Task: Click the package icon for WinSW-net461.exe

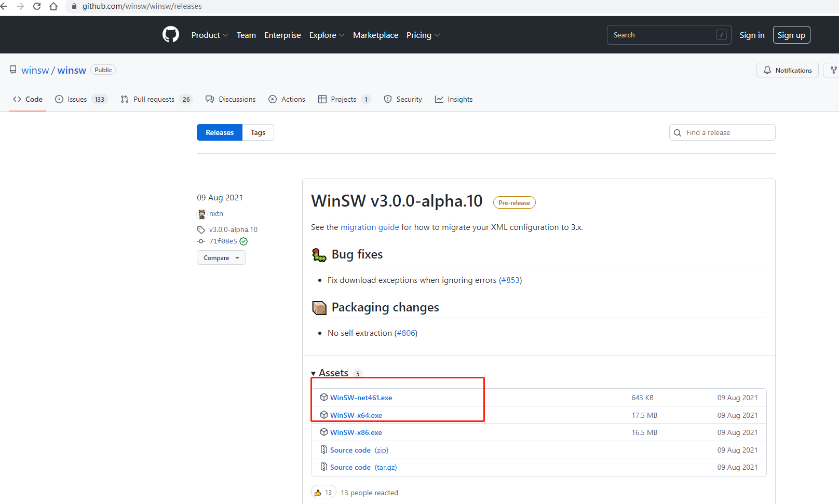Action: pyautogui.click(x=324, y=397)
